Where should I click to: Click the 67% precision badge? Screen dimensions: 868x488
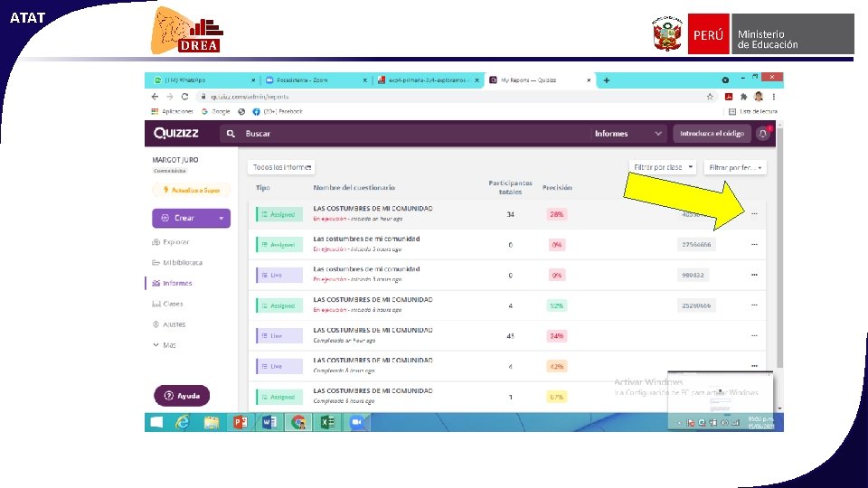click(556, 397)
